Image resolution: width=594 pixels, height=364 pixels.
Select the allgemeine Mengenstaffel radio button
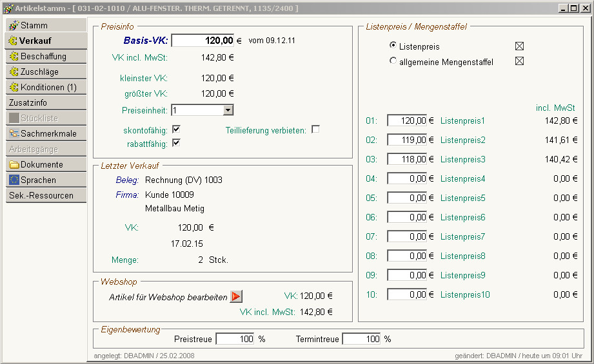click(x=393, y=61)
